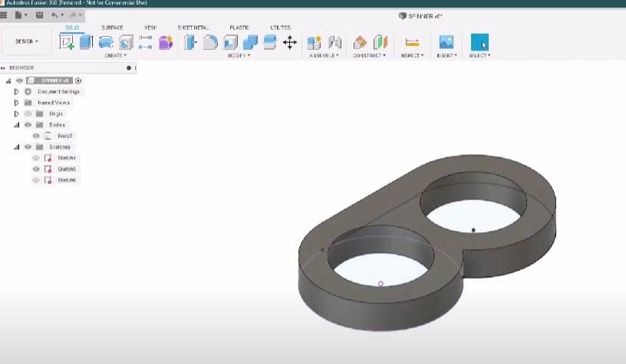Image resolution: width=626 pixels, height=364 pixels.
Task: Select the Revolve tool
Action: 106,42
